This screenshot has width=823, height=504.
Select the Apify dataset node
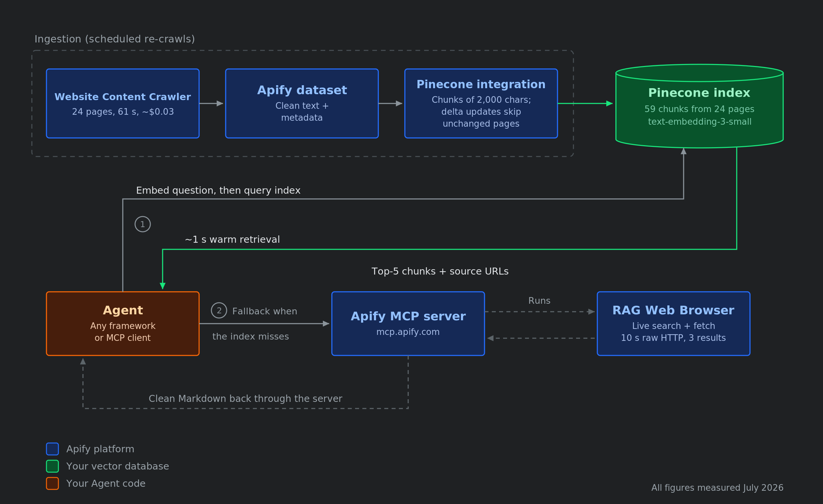coord(302,103)
